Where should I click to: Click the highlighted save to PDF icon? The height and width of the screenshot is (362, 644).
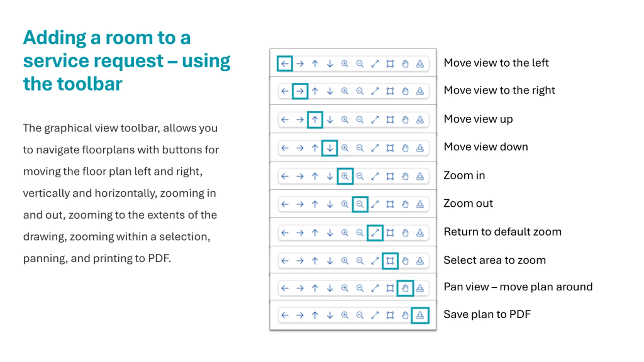(x=420, y=315)
